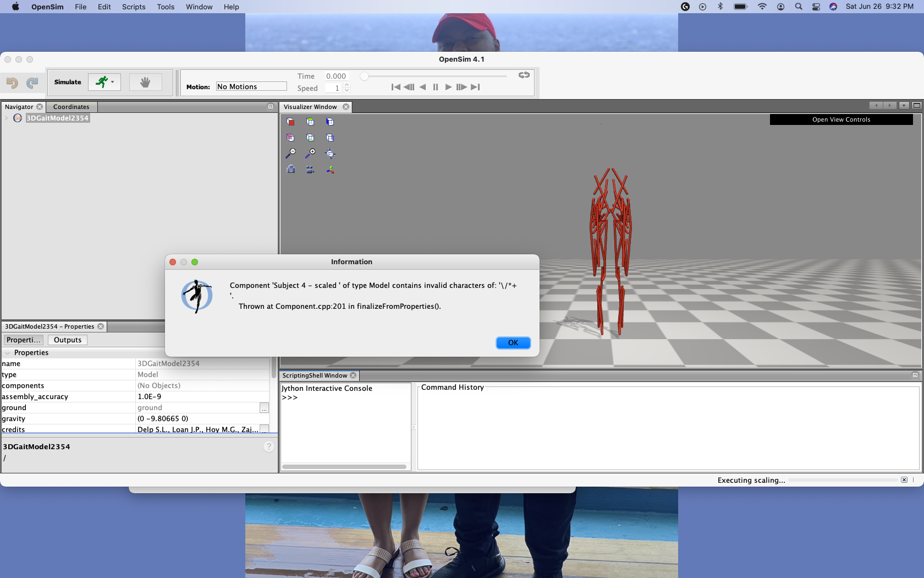Jump to the start of the motion
The width and height of the screenshot is (924, 578).
395,87
